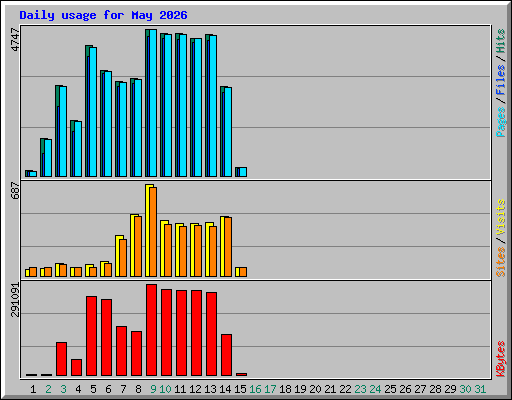Screen dimensions: 512x400
Task: Click the orange visits bar for day 7
Action: 123,258
